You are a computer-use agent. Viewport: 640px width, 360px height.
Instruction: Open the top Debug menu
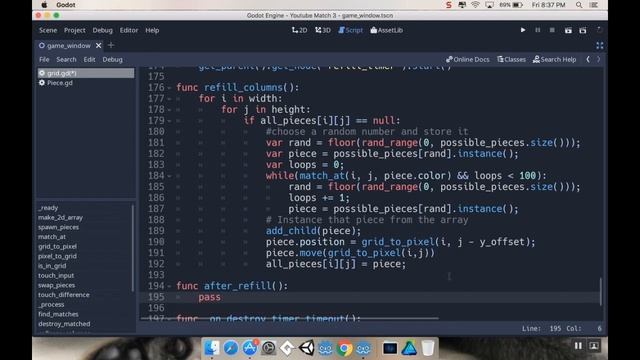pos(102,30)
